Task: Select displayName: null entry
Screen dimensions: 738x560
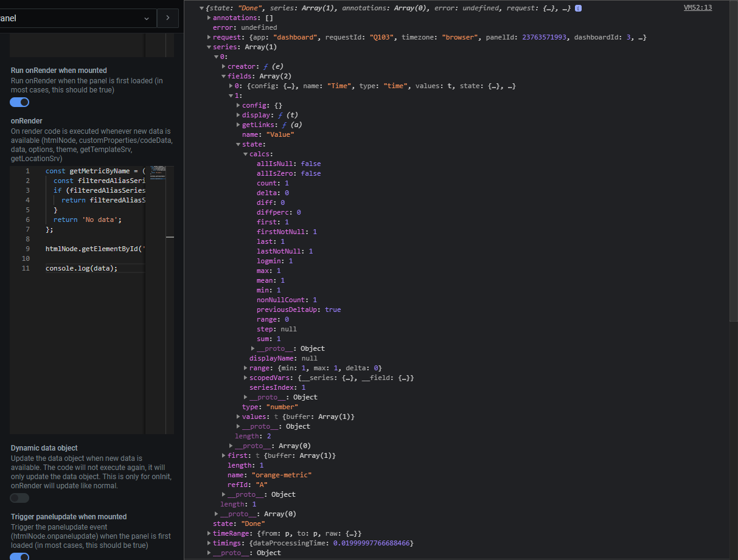Action: 284,358
